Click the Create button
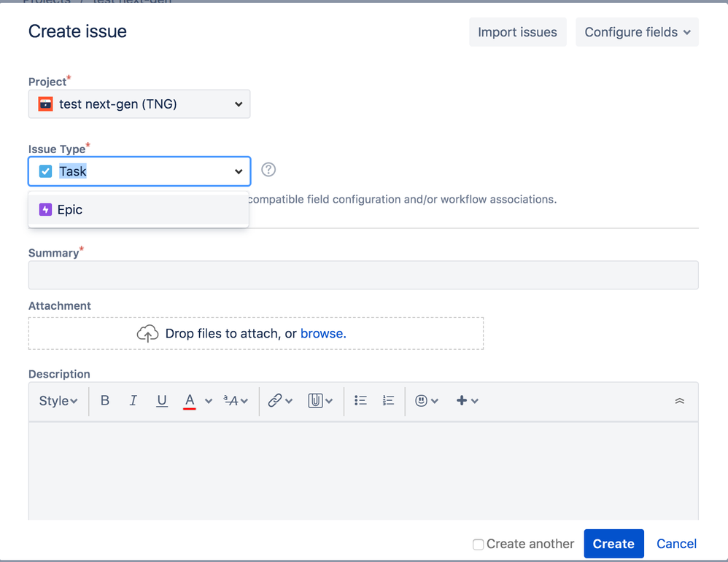Image resolution: width=728 pixels, height=562 pixels. [613, 544]
